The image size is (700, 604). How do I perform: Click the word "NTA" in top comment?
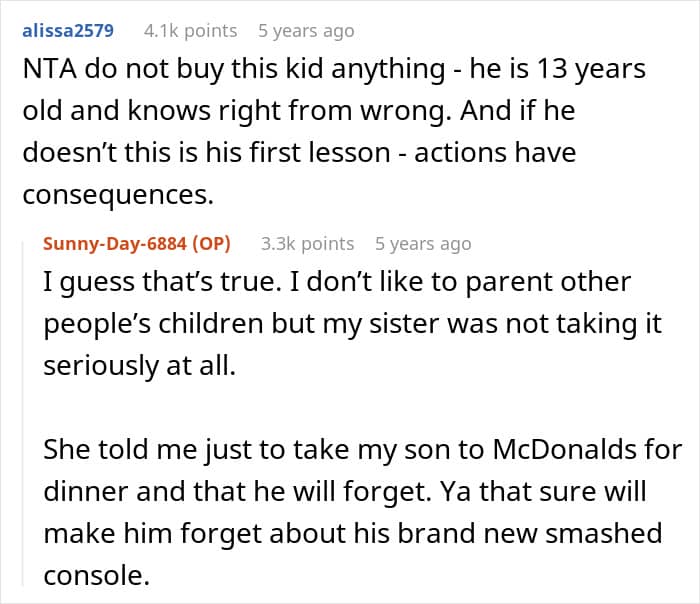[46, 71]
